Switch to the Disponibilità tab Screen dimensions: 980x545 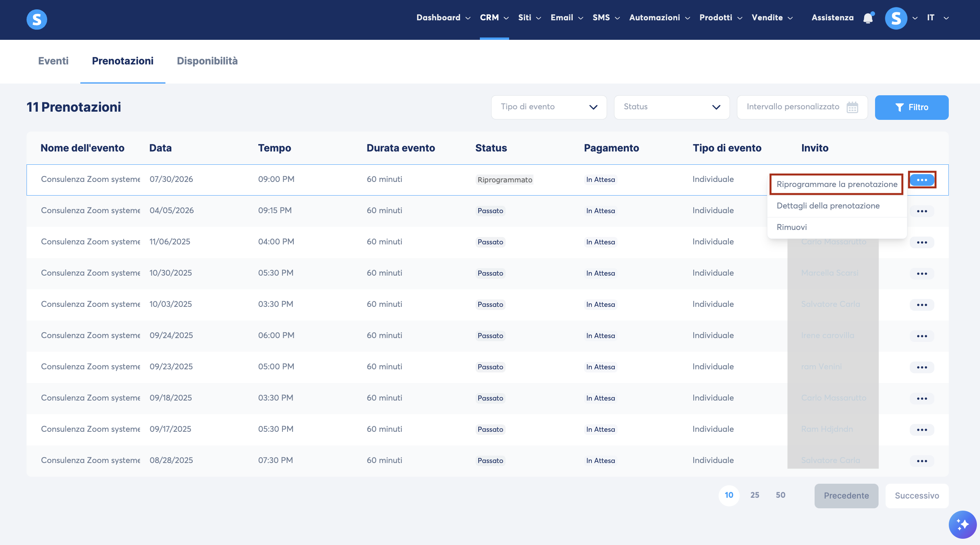(x=207, y=61)
